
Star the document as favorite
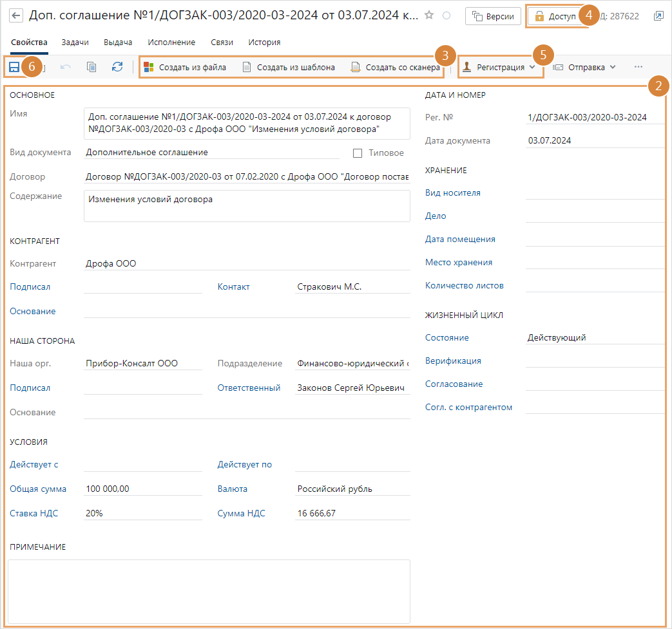[430, 15]
